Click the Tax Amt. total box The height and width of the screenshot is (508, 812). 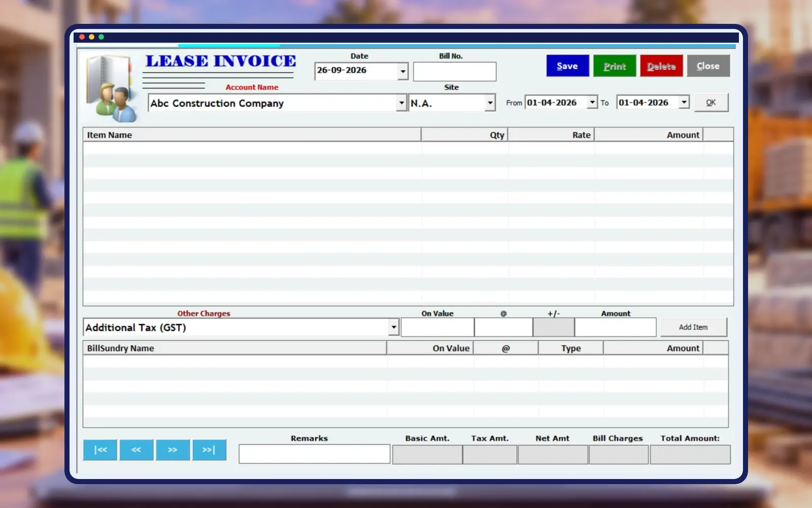[x=490, y=455]
